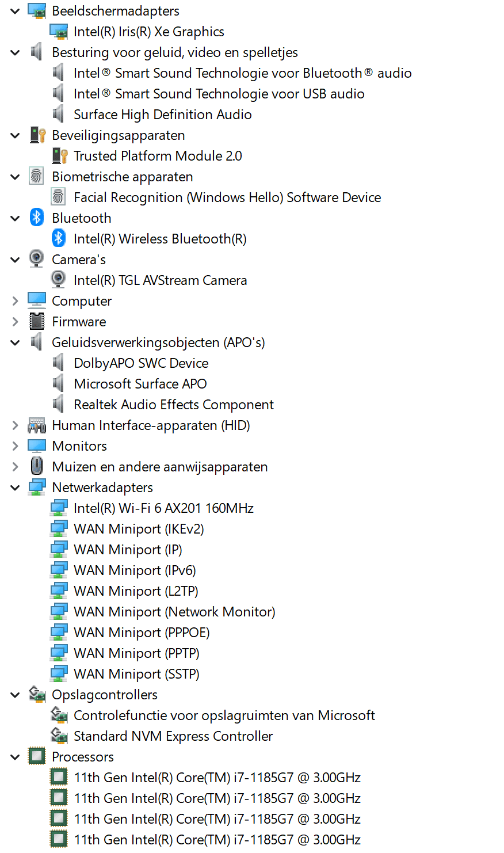Screen dimensions: 504x853
Task: Click the WAN Miniport (SSTP) adapter icon
Action: (x=59, y=674)
